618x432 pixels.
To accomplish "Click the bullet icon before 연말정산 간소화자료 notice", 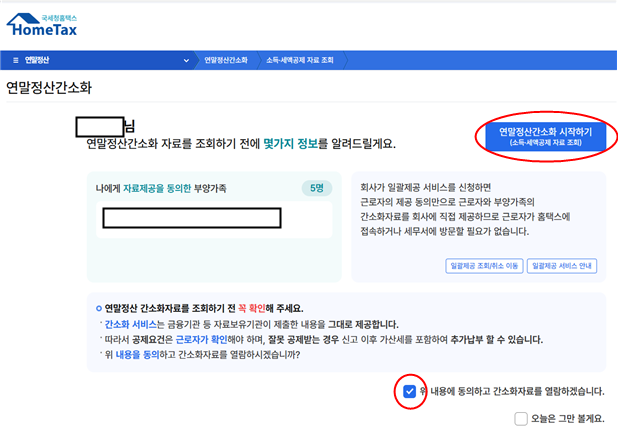I will pyautogui.click(x=98, y=308).
